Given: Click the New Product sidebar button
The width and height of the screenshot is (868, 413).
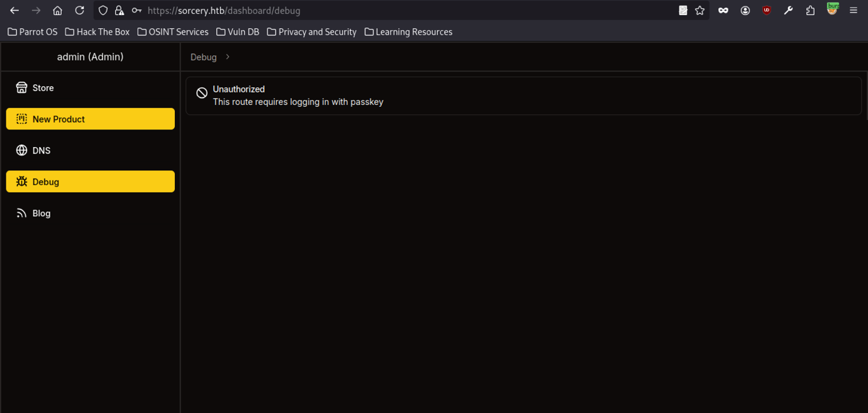Looking at the screenshot, I should [x=90, y=119].
